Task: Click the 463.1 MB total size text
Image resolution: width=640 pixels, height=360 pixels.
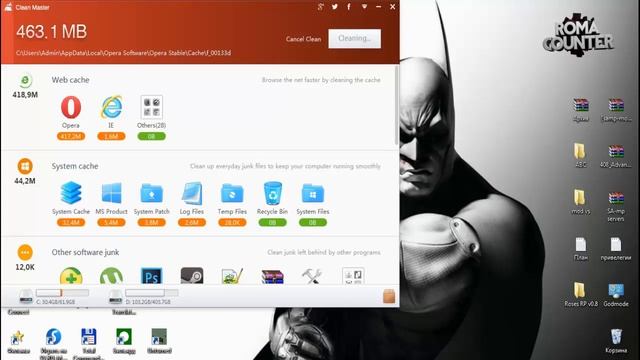Action: [51, 32]
